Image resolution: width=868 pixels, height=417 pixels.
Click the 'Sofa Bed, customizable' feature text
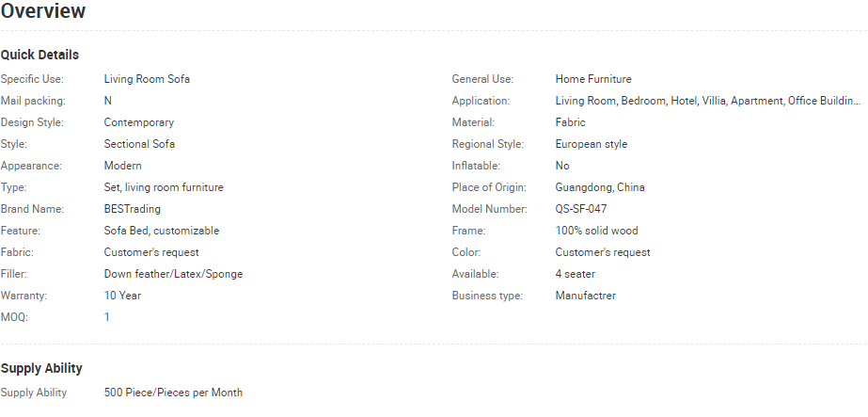161,231
